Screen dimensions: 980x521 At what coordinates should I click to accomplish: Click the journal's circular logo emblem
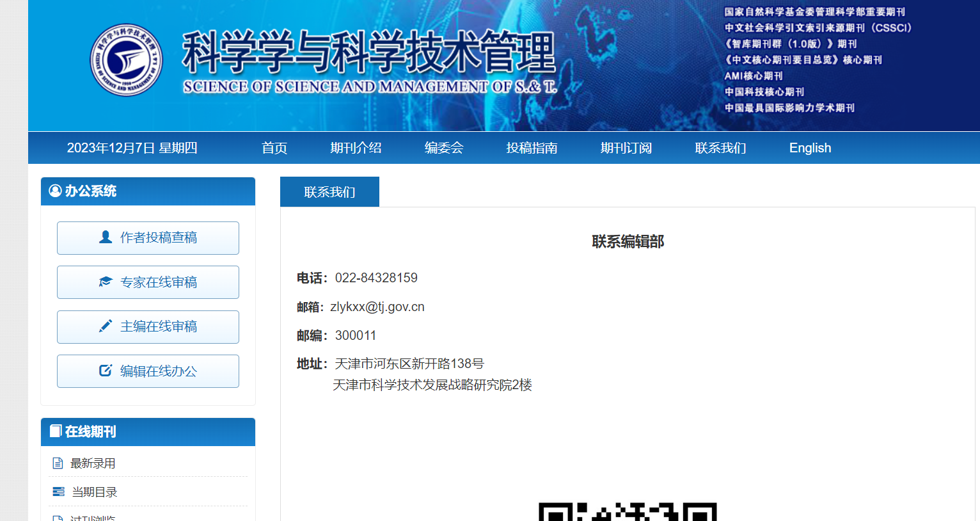(126, 60)
